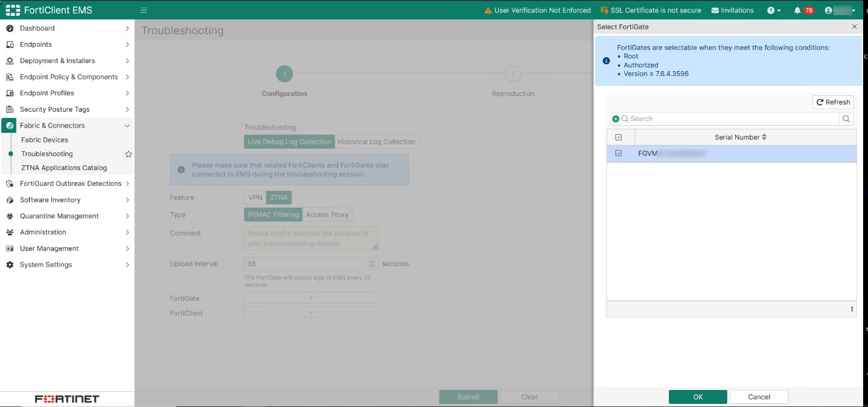Image resolution: width=868 pixels, height=407 pixels.
Task: Collapse Fabric & Connectors chevron
Action: (127, 126)
